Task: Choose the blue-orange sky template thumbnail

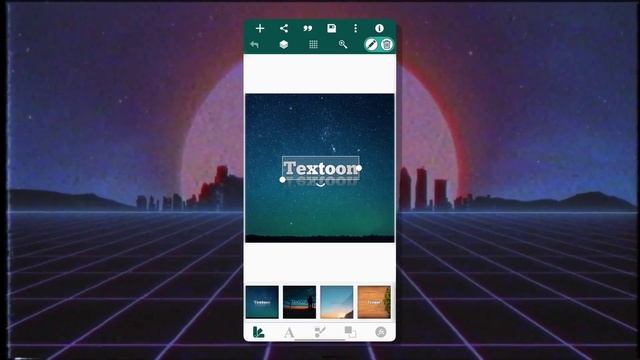Action: tap(337, 302)
